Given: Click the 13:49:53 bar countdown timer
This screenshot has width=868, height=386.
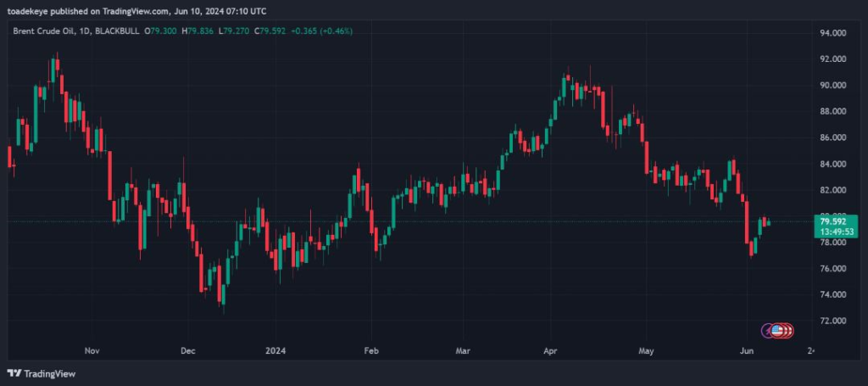Looking at the screenshot, I should (x=829, y=230).
